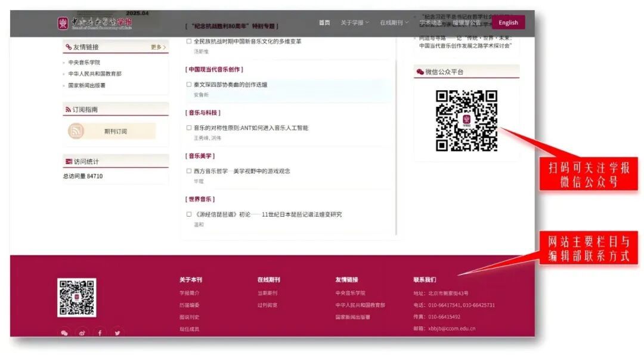Click the WeChat icon beside 微信公众平台

tap(419, 72)
